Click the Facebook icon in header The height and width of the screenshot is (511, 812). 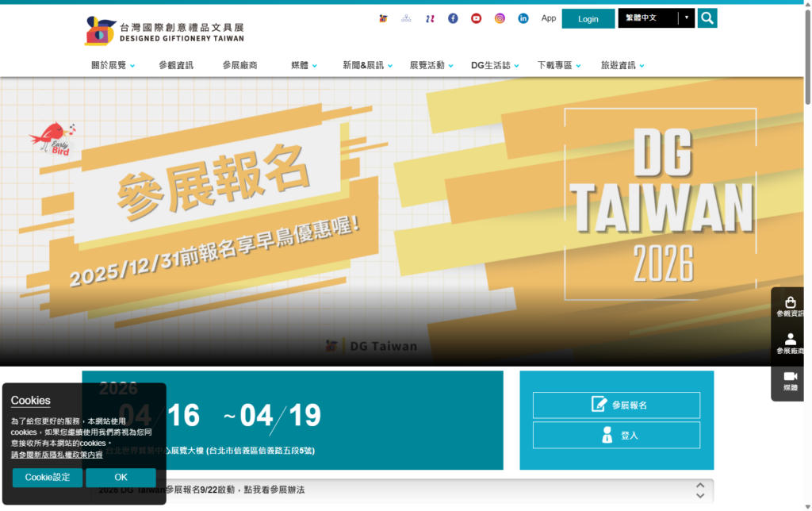[453, 18]
